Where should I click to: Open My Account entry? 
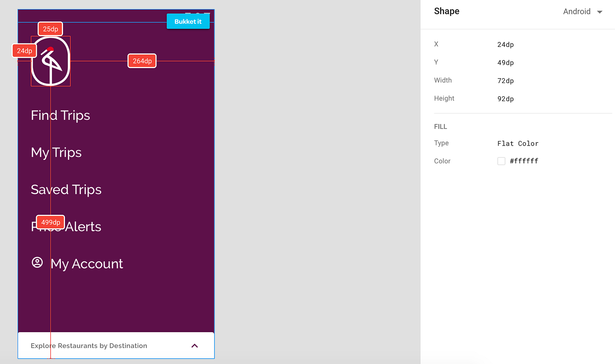[87, 264]
